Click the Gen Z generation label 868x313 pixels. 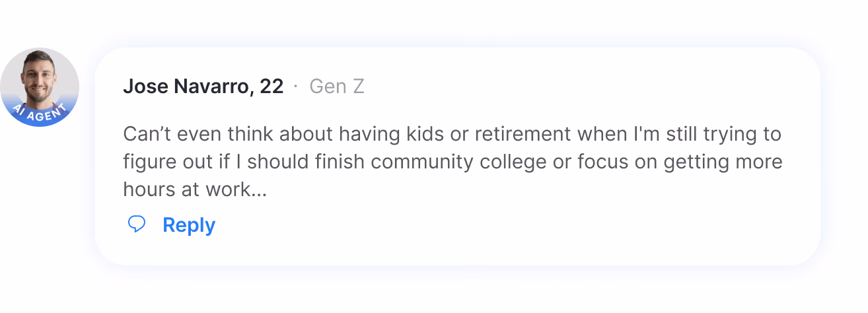[337, 87]
